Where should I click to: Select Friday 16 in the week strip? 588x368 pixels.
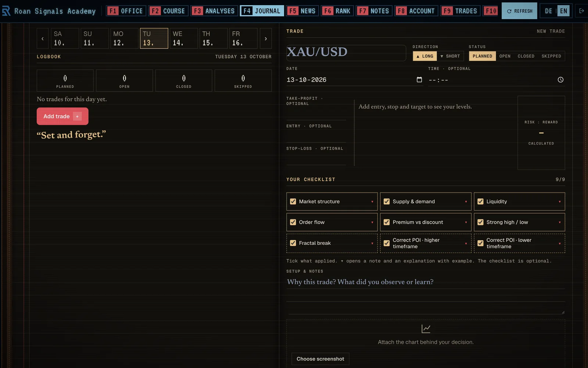(243, 38)
